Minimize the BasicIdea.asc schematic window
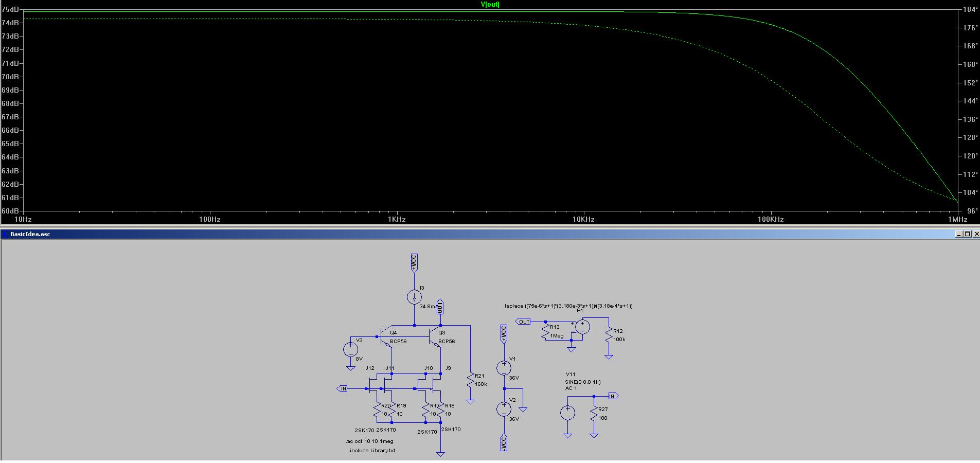This screenshot has height=463, width=980. tap(959, 234)
